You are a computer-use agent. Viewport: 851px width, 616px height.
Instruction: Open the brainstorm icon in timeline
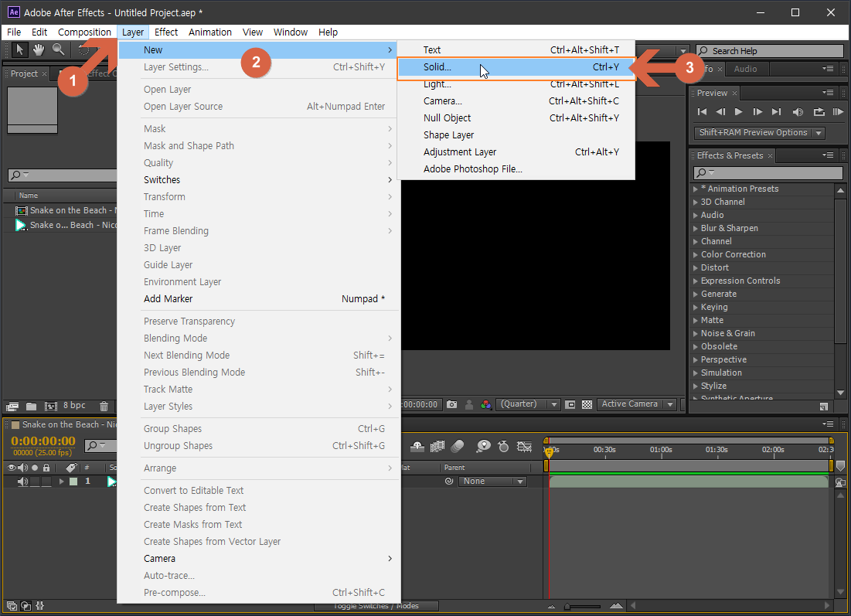(x=483, y=447)
